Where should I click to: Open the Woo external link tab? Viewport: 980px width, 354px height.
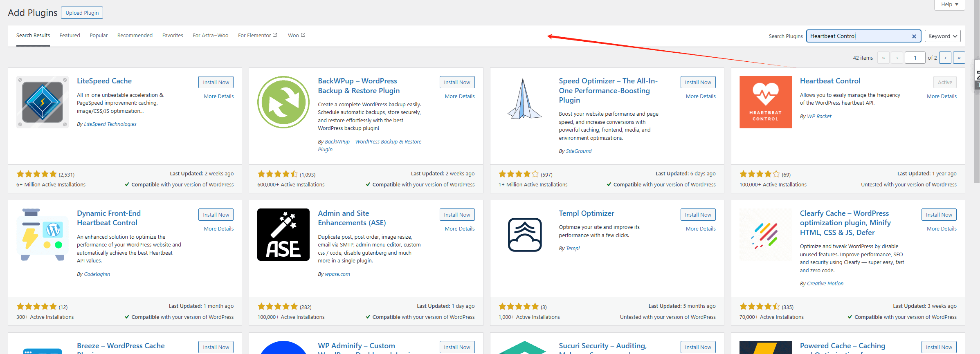click(x=297, y=35)
